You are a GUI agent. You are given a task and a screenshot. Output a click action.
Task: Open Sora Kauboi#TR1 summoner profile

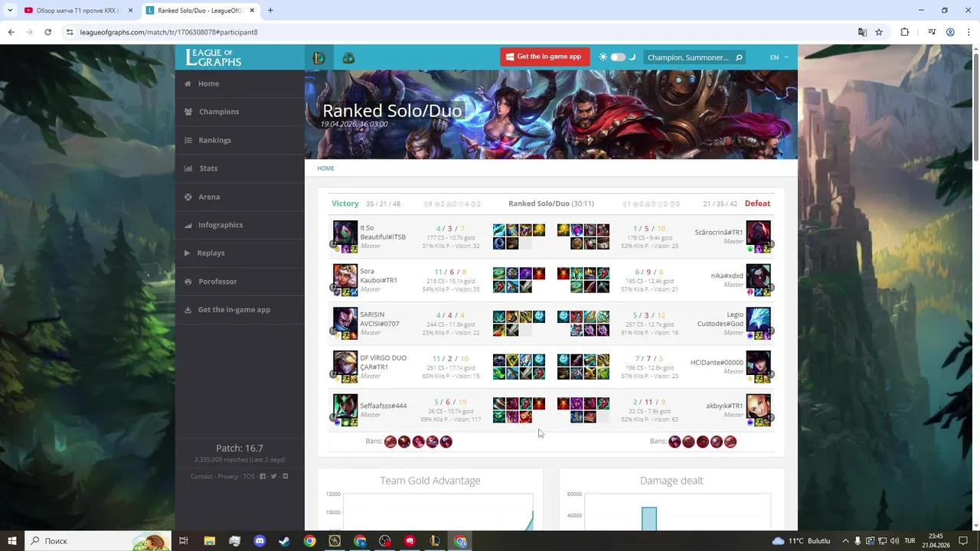378,275
